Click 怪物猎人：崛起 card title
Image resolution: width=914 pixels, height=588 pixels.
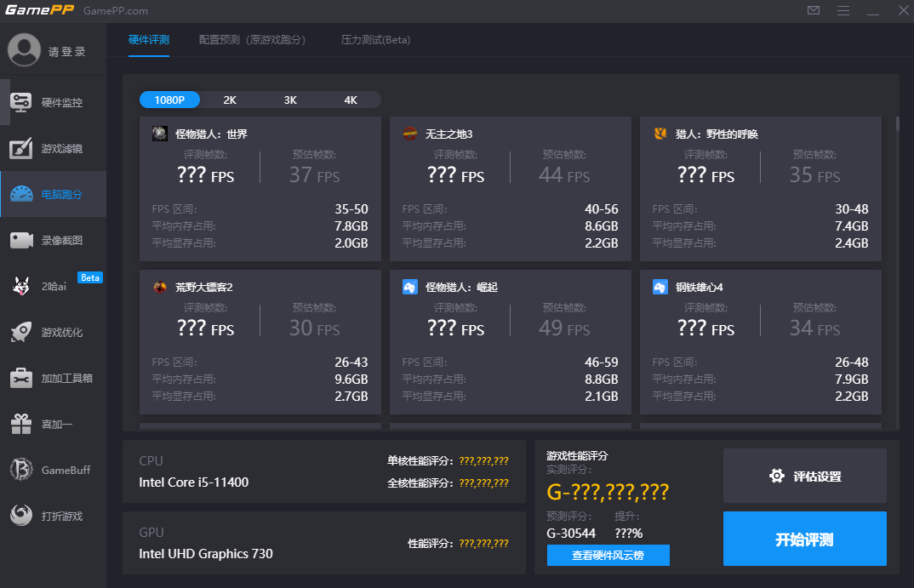(x=461, y=288)
